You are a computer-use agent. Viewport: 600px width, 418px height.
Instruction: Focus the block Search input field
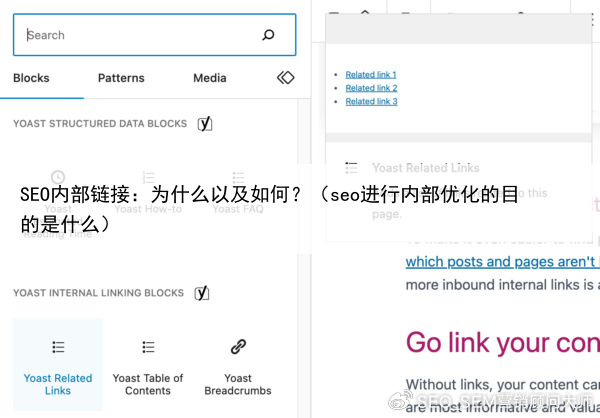click(x=140, y=35)
